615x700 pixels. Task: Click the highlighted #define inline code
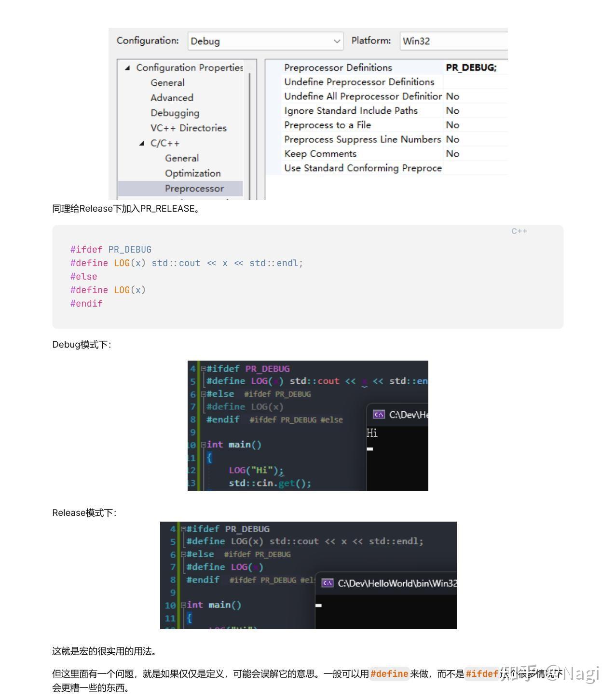coord(389,673)
